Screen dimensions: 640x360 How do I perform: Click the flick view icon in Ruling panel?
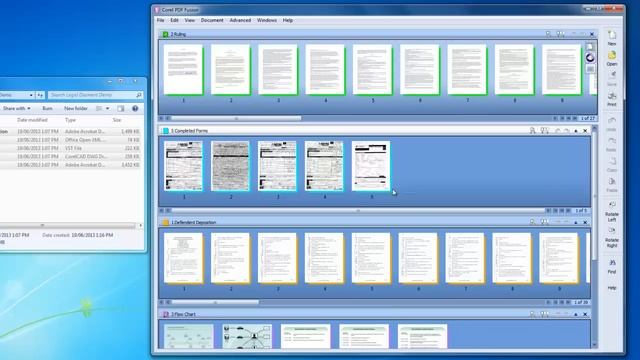[x=590, y=69]
